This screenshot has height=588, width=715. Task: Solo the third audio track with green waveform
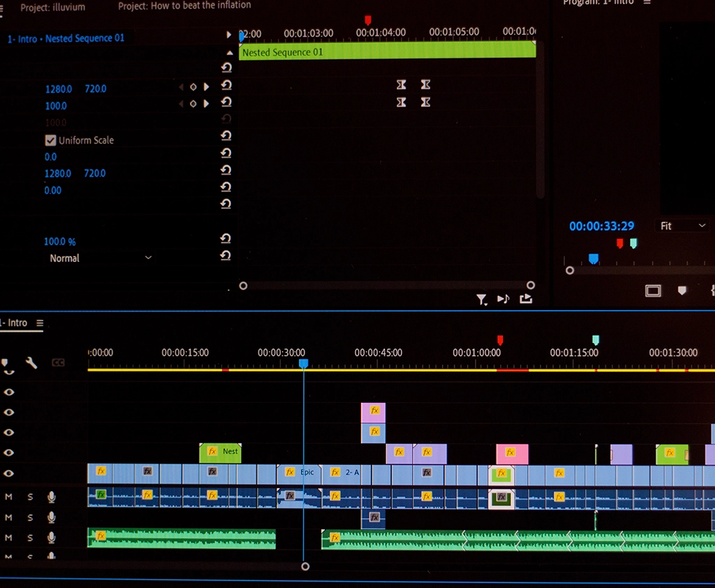[30, 537]
